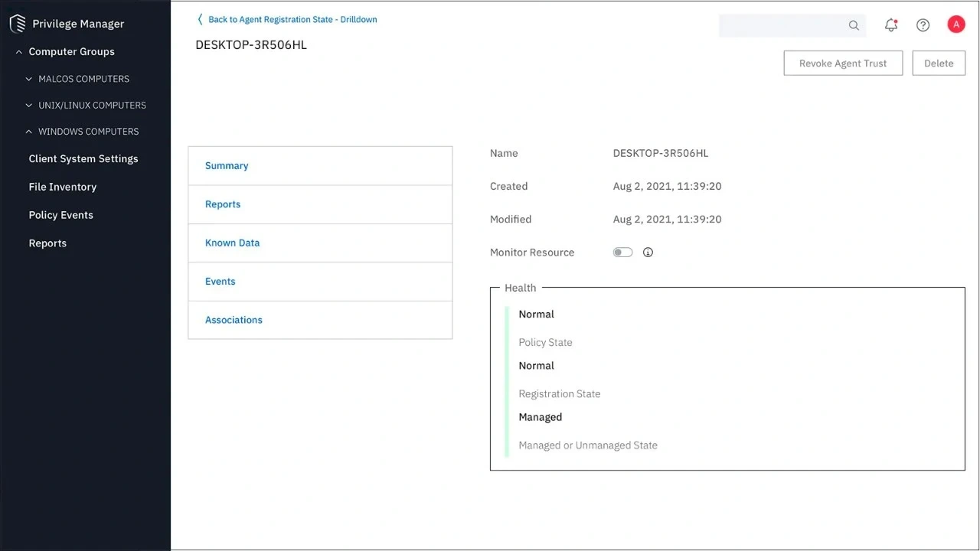Collapse the Computer Groups section

click(x=19, y=52)
